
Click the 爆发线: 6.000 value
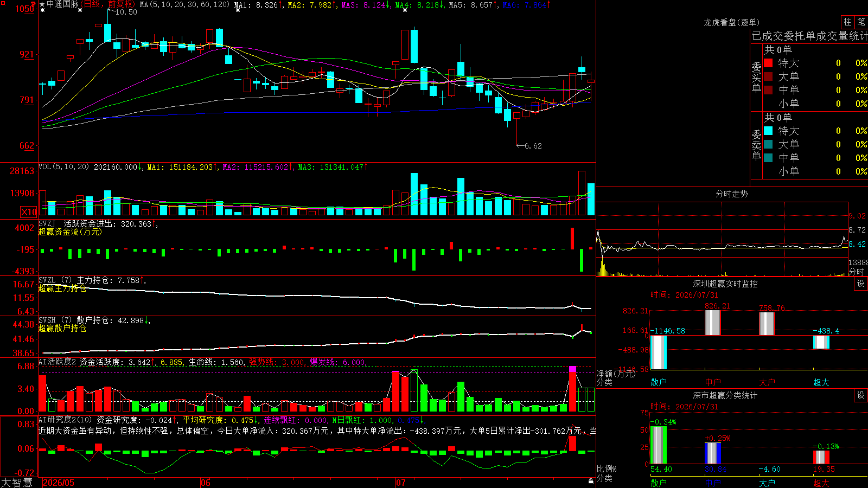pyautogui.click(x=339, y=362)
